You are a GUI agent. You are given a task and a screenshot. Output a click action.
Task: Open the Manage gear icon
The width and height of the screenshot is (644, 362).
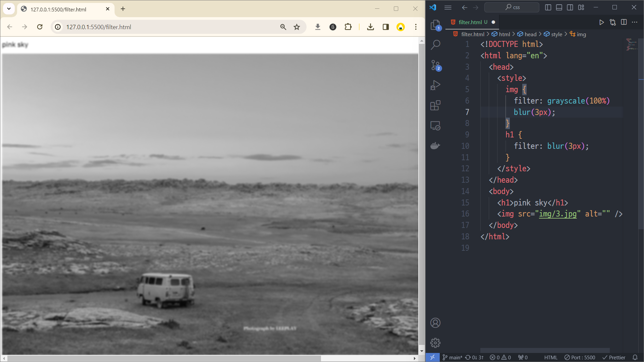[435, 343]
